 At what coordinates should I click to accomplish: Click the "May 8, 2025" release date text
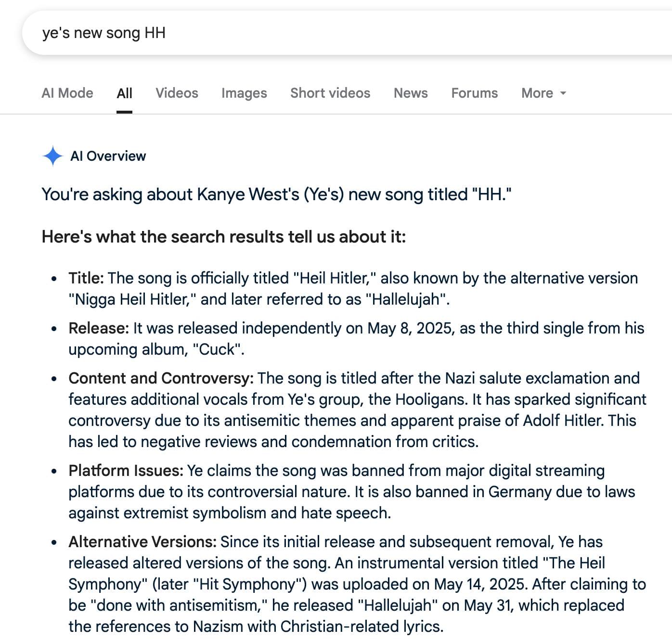411,328
